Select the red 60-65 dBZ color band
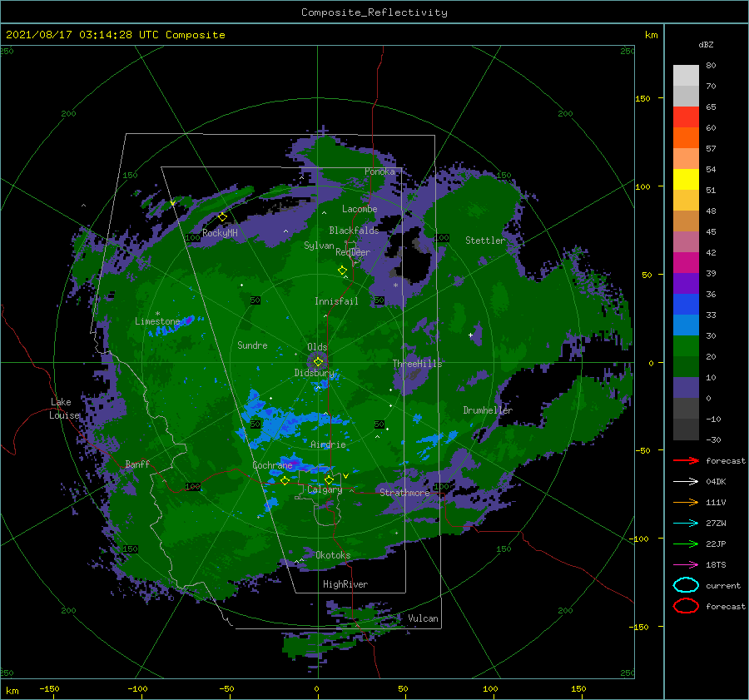 (x=686, y=117)
